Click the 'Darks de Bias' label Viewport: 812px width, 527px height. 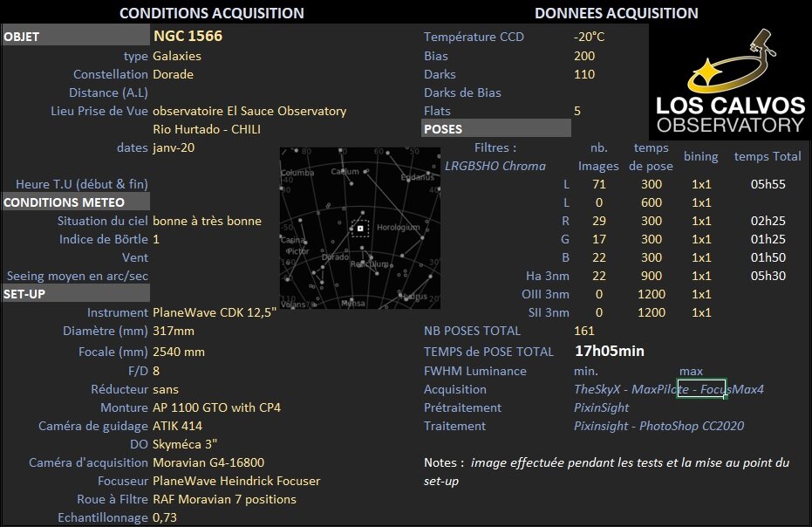(462, 92)
